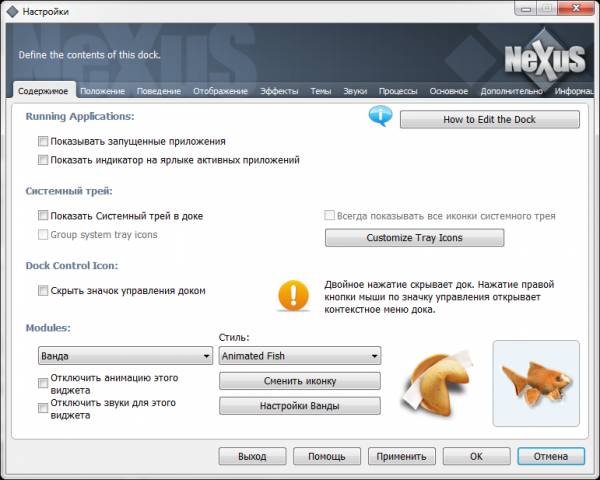The image size is (600, 480).
Task: Click the Выход button
Action: (252, 456)
